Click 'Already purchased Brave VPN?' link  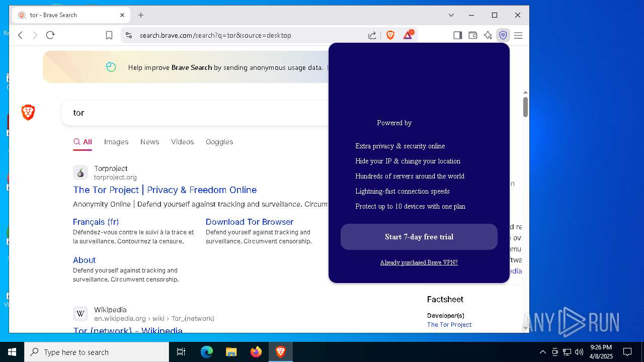click(x=419, y=262)
